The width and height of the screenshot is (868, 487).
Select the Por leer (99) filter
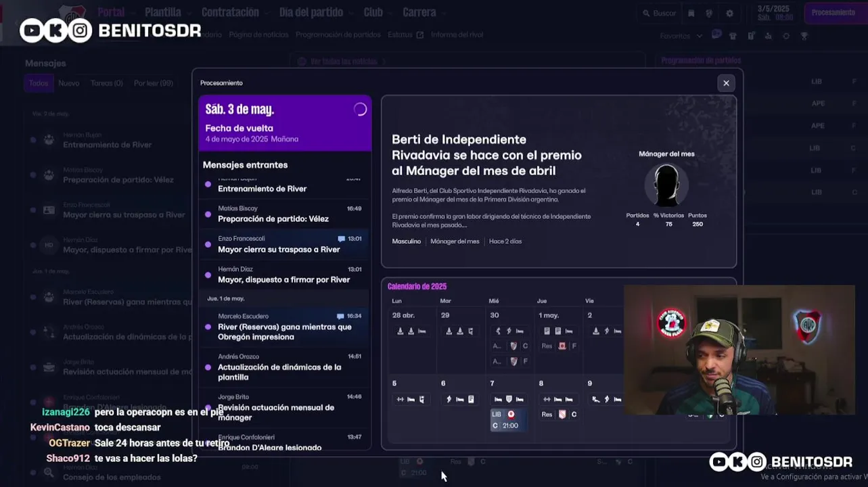point(154,83)
